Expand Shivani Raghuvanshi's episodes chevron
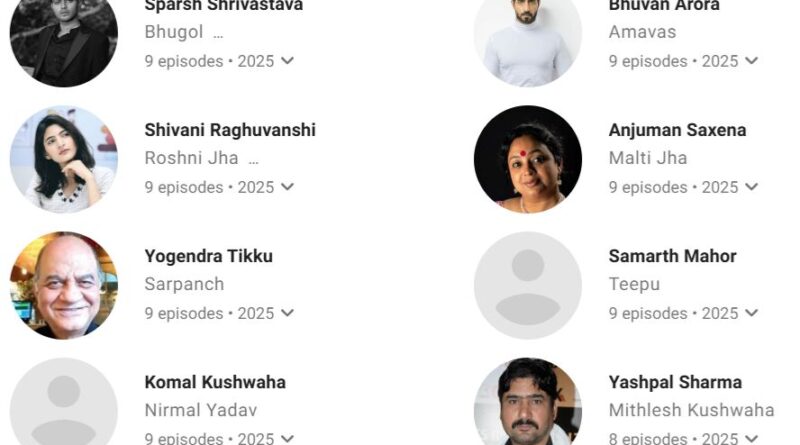Image resolution: width=800 pixels, height=445 pixels. [x=287, y=187]
